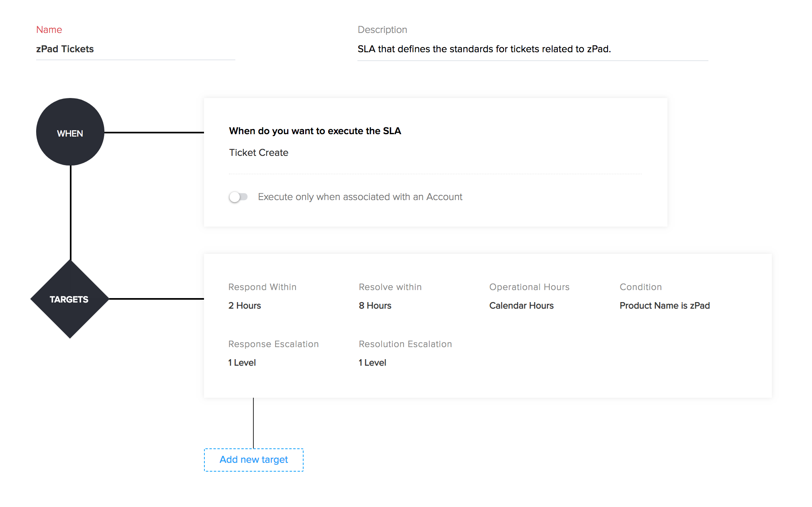Select the Calendar Hours operational hours value
The width and height of the screenshot is (812, 507).
coord(521,306)
